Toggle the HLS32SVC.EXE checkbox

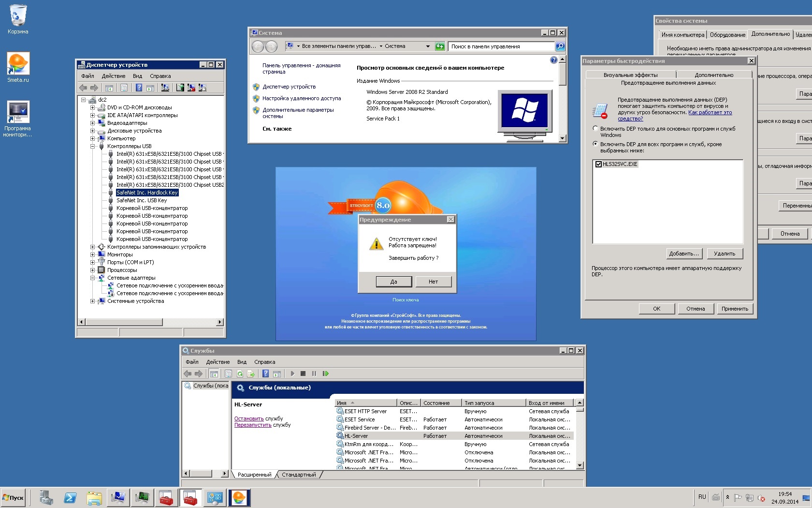599,164
